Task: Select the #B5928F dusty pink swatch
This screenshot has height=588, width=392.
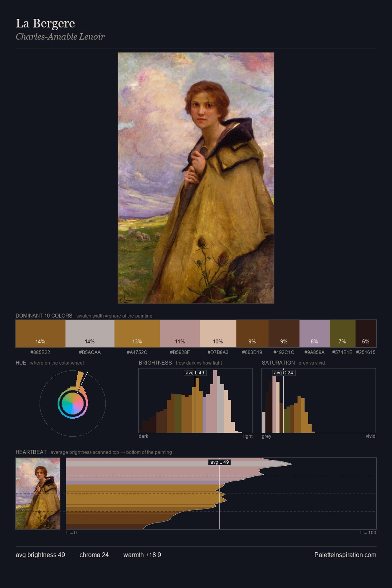Action: pos(180,334)
